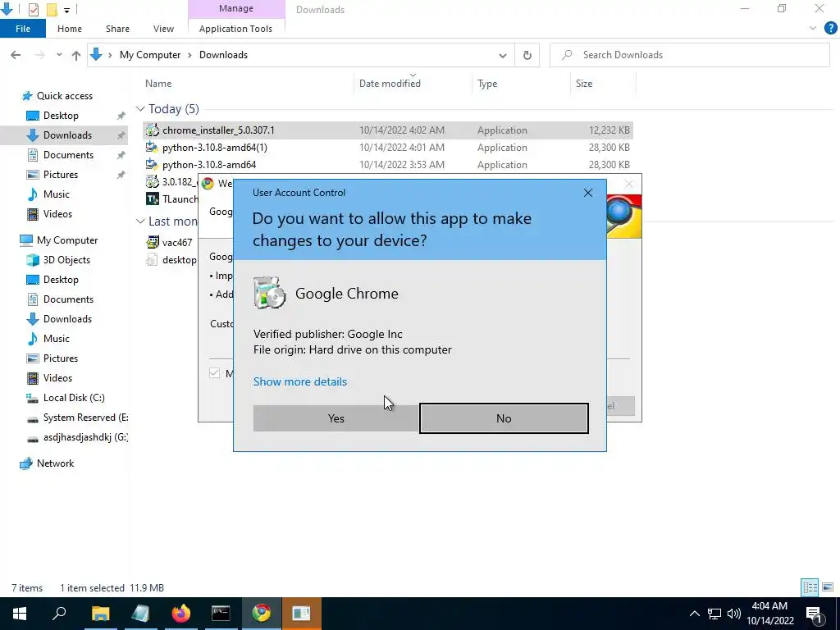Open the File menu in Explorer
840x630 pixels.
coord(23,29)
